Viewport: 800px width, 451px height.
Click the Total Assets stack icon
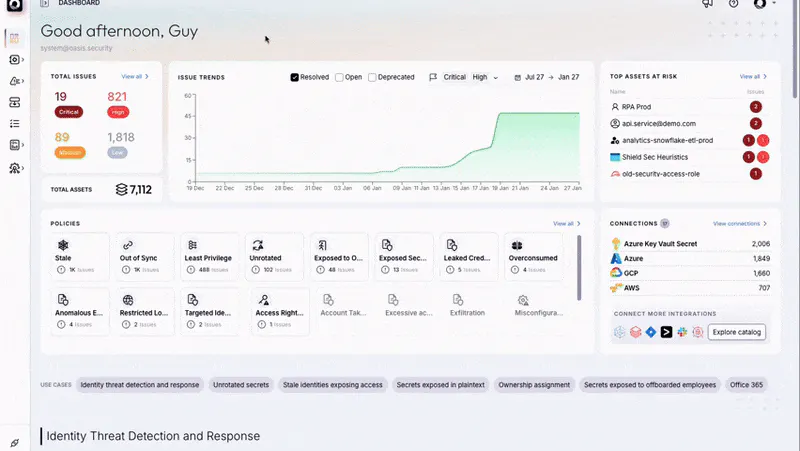pyautogui.click(x=121, y=189)
